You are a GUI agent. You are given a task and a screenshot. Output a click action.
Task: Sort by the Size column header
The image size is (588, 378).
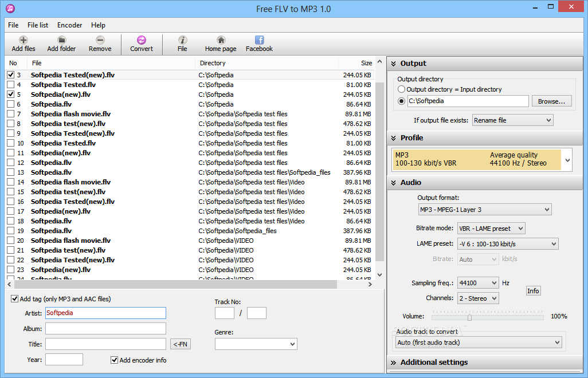click(356, 63)
